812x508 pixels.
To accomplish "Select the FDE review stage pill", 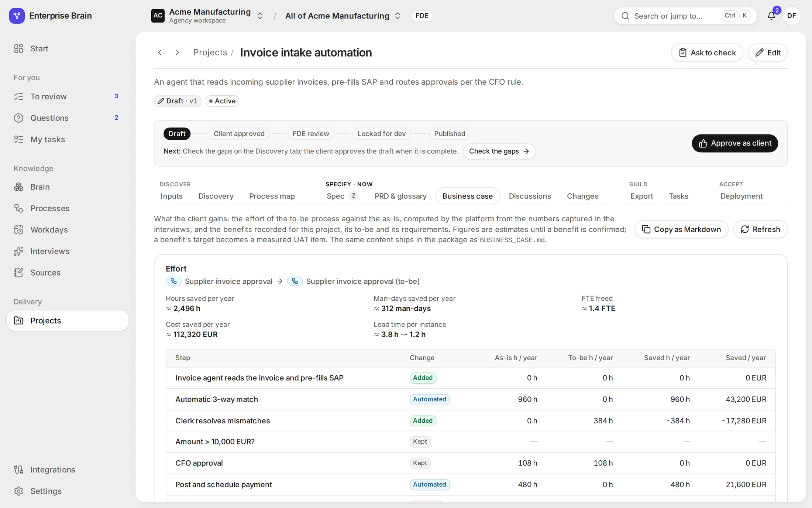I will (311, 134).
